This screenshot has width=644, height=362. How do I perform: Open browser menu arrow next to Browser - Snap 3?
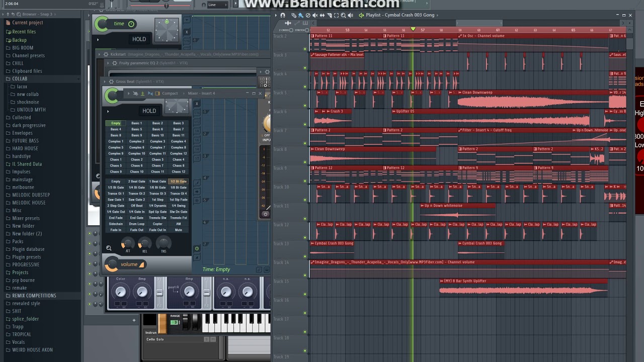click(x=4, y=14)
